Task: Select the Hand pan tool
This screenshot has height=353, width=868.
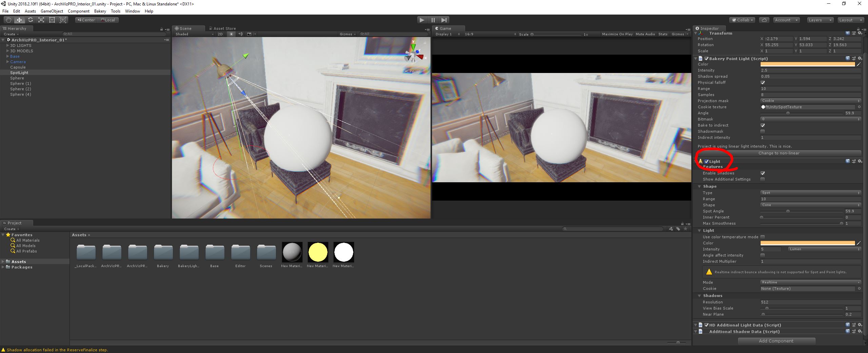Action: (8, 20)
